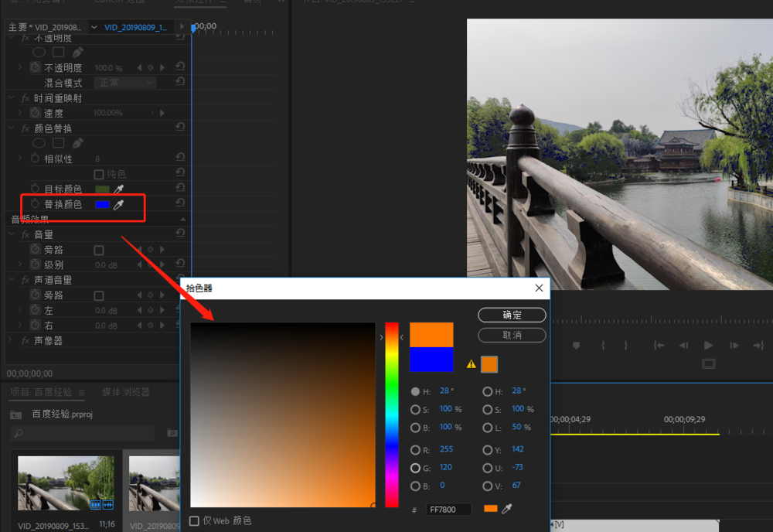Click eyedropper next to 替换颜色 swatch
Image resolution: width=773 pixels, height=532 pixels.
(119, 204)
